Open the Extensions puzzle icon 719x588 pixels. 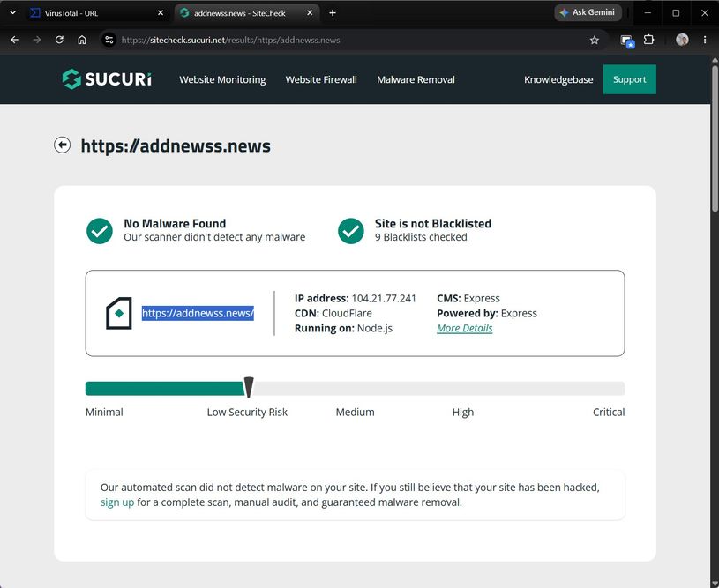coord(648,40)
